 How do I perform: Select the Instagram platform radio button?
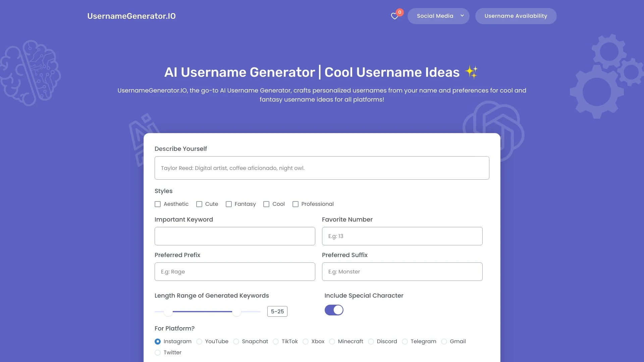[x=157, y=341]
